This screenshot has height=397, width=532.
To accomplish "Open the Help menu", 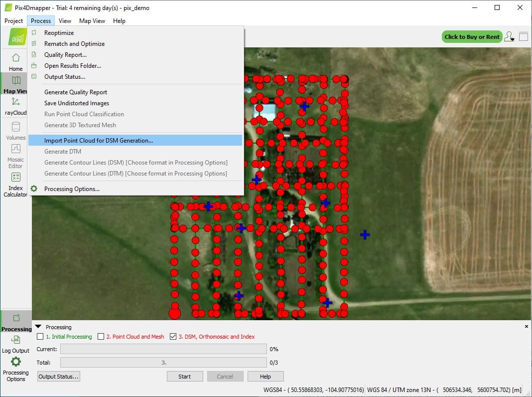I will (119, 21).
